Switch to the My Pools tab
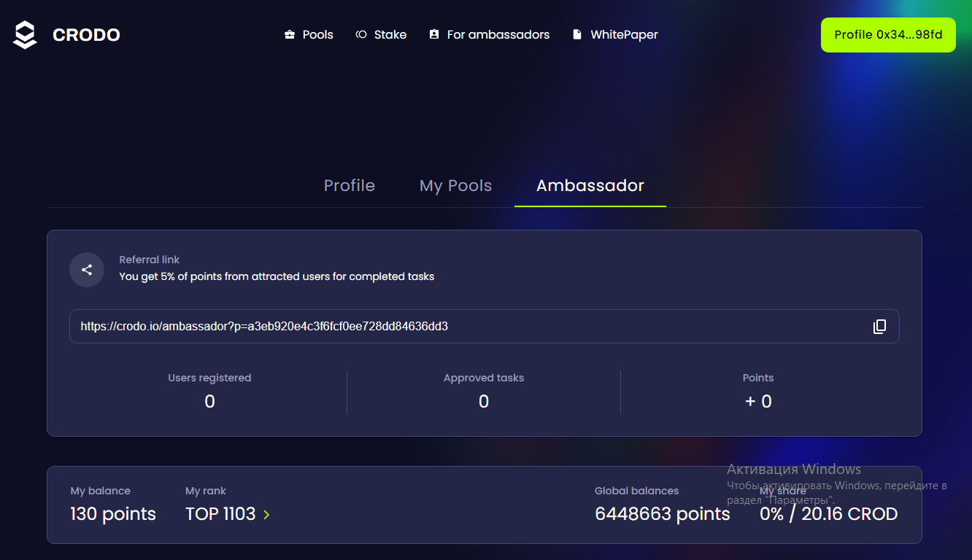 click(x=456, y=186)
